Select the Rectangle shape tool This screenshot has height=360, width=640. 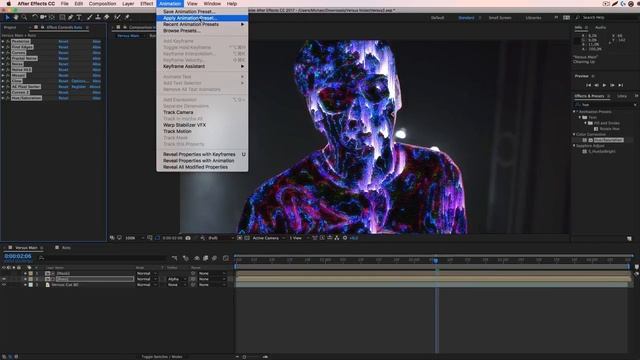coord(62,17)
